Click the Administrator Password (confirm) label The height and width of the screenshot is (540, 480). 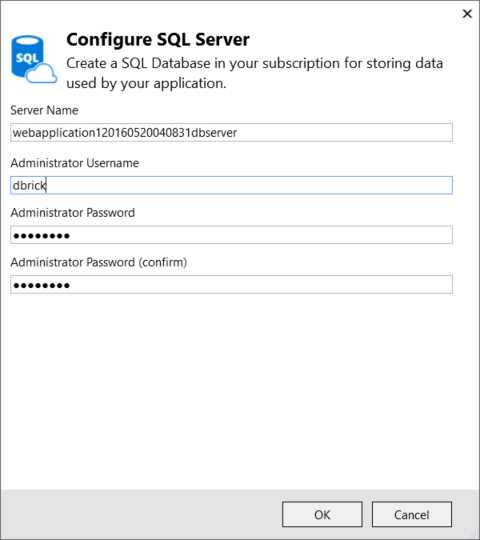point(99,262)
